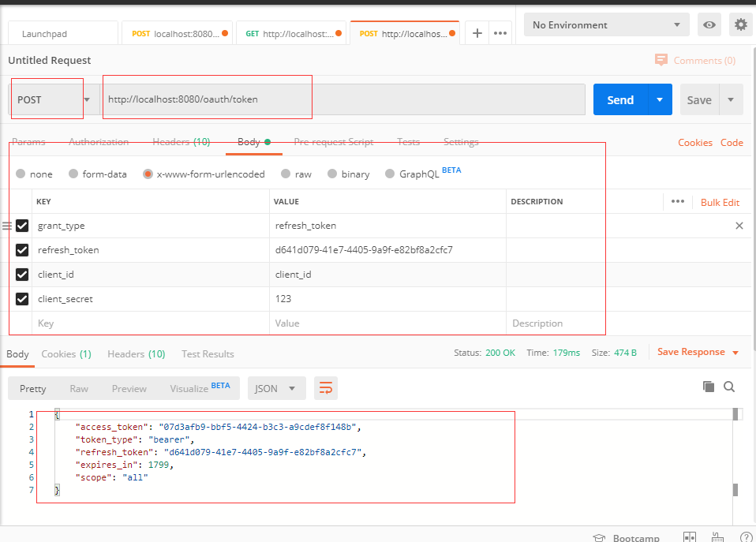756x542 pixels.
Task: Open Bulk Edit for body parameters
Action: [x=719, y=202]
